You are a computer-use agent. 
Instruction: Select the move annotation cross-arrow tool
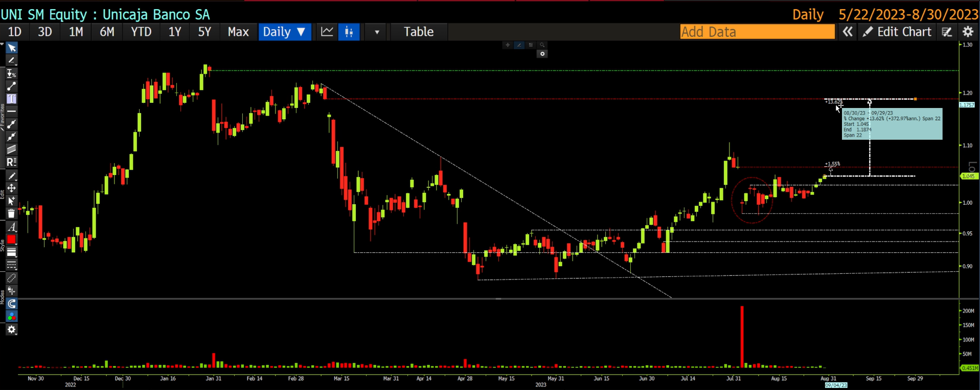[x=11, y=188]
